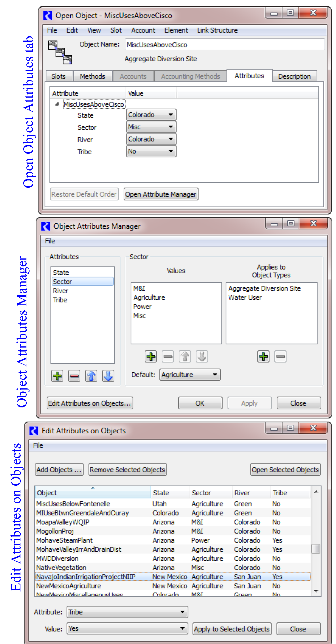Screen dimensions: 336x644
Task: Click inside the Object Name field
Action: [x=224, y=45]
